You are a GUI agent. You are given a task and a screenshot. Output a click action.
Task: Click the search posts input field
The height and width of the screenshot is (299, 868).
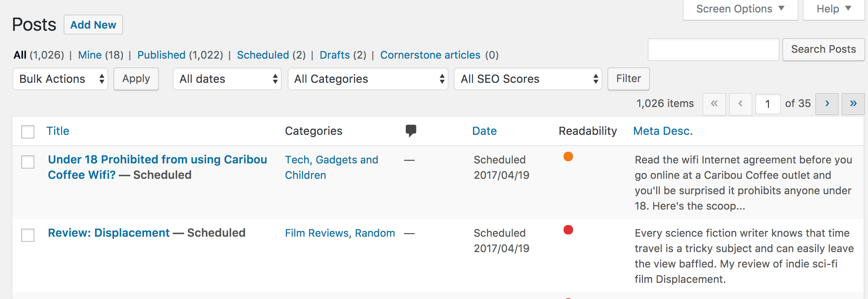click(x=713, y=49)
